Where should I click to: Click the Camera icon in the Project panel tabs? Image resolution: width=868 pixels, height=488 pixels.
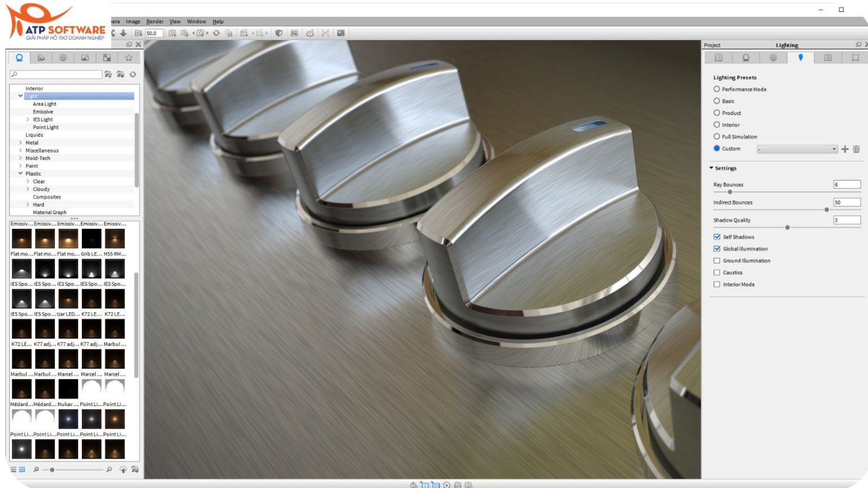pyautogui.click(x=828, y=57)
